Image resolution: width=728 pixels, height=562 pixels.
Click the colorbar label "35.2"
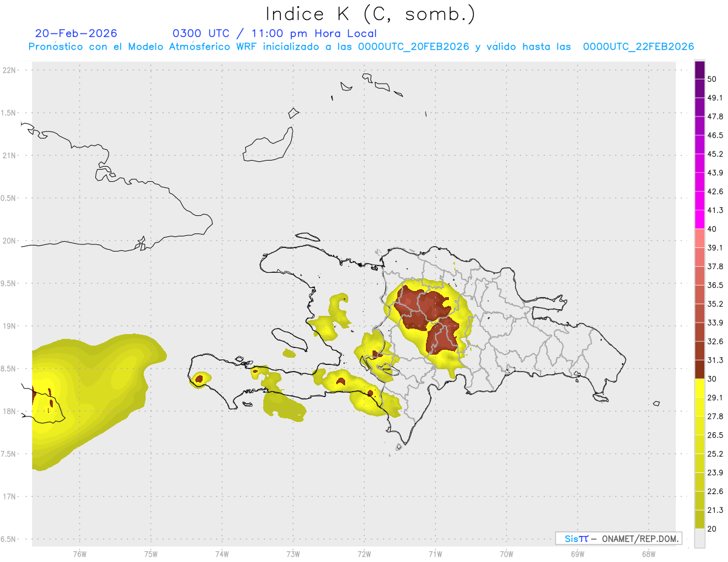click(x=715, y=304)
